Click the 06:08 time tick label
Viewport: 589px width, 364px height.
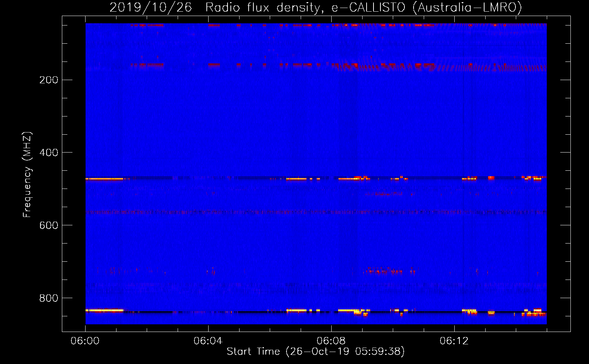[331, 341]
